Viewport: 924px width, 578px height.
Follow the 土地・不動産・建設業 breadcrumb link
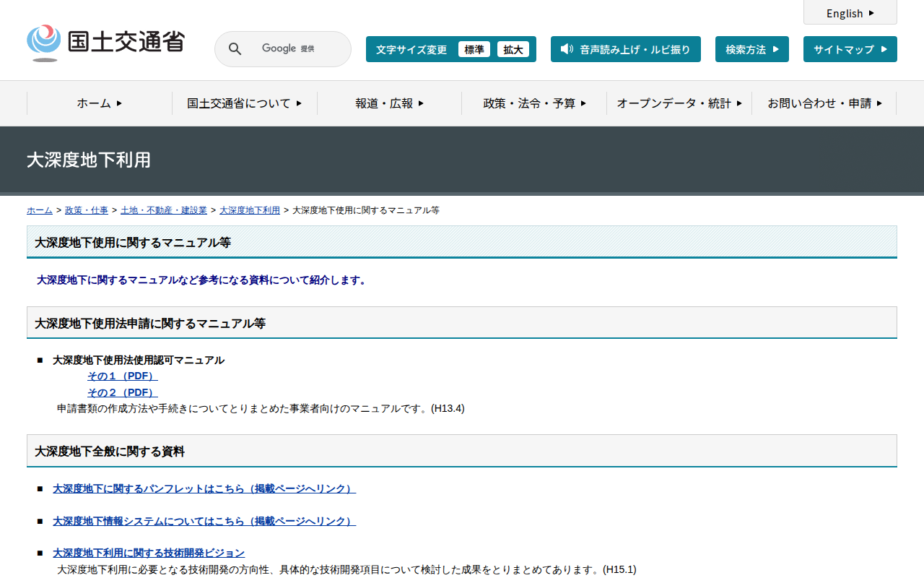pyautogui.click(x=164, y=210)
